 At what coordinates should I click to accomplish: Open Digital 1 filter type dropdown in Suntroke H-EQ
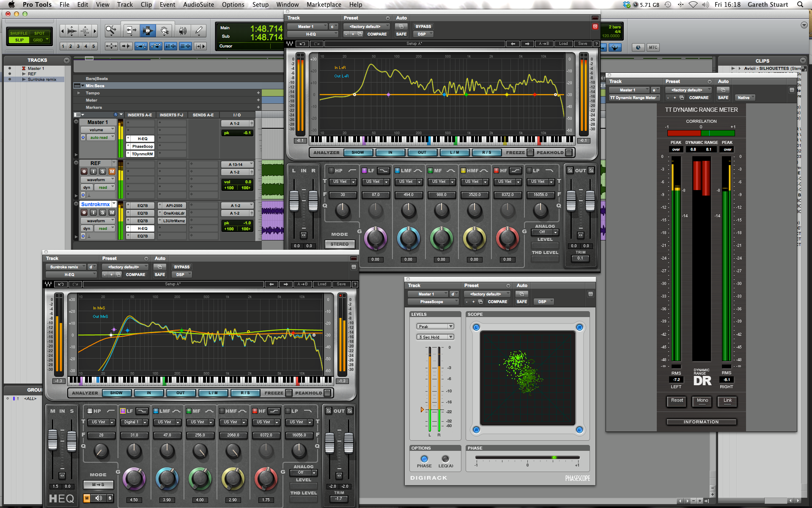(x=134, y=422)
